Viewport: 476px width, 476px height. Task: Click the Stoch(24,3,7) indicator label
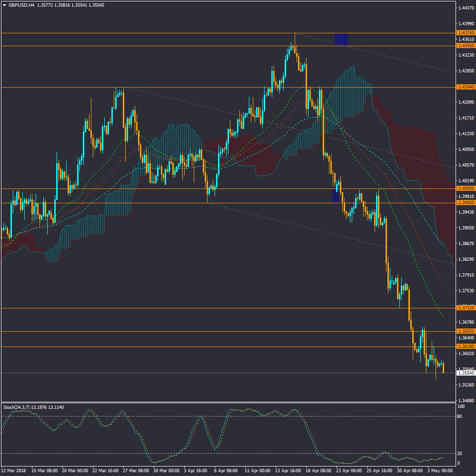[x=16, y=407]
